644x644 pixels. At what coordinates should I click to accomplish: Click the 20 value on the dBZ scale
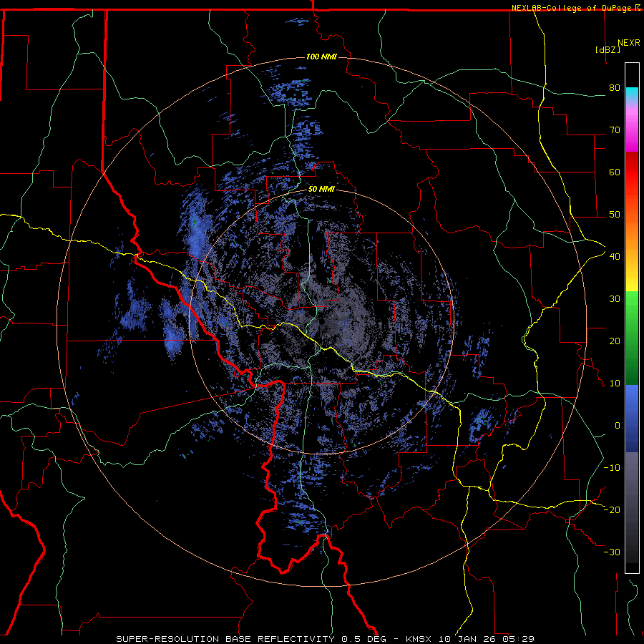(615, 341)
